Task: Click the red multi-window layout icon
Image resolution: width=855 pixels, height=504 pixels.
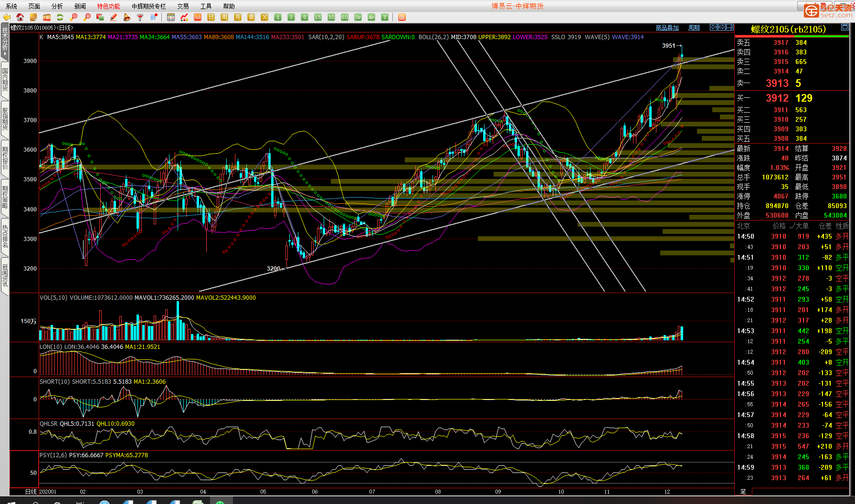Action: pyautogui.click(x=402, y=17)
